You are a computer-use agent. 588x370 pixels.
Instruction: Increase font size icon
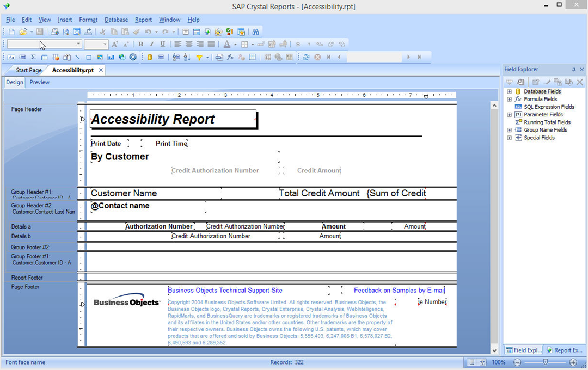pyautogui.click(x=115, y=44)
